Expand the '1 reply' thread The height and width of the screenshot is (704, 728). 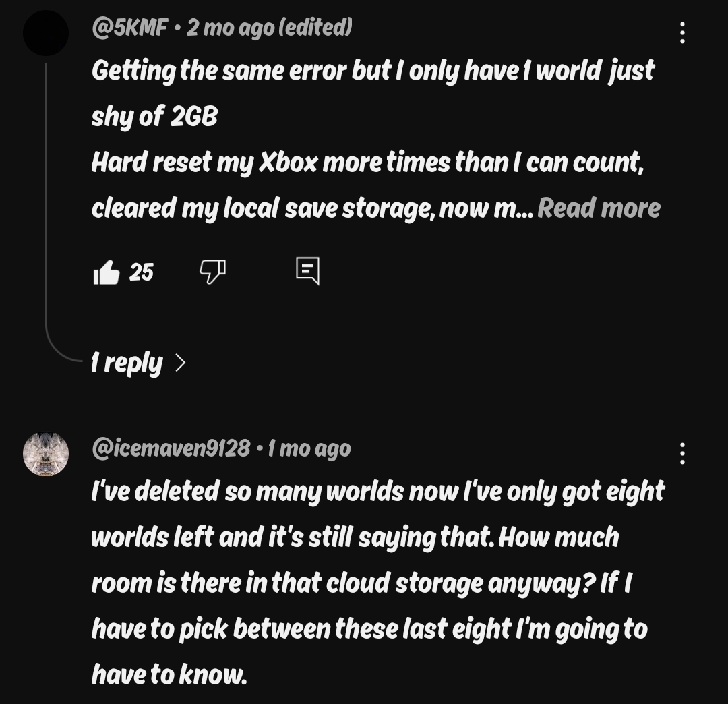[x=127, y=363]
